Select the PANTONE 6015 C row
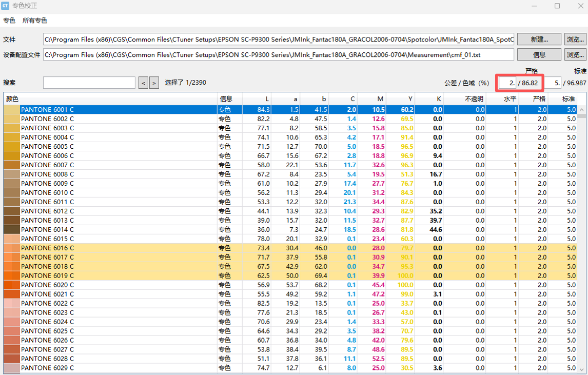588x375 pixels. point(290,239)
